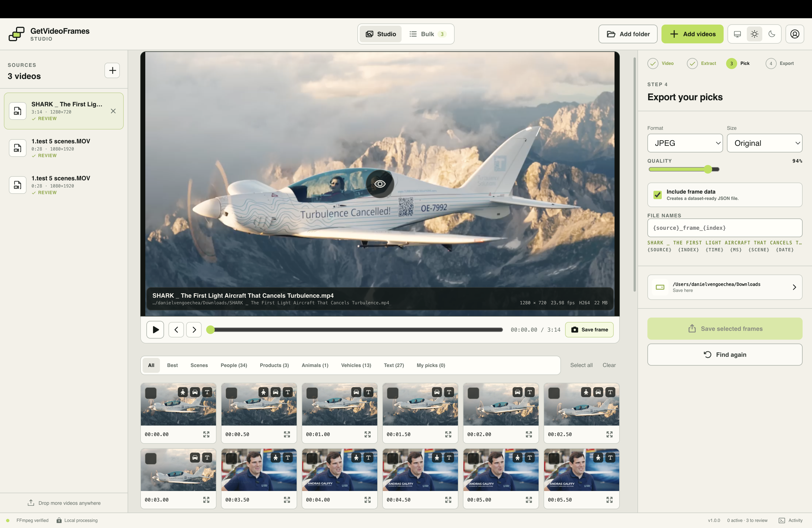The width and height of the screenshot is (812, 528).
Task: Filter frames by Scenes
Action: [199, 365]
